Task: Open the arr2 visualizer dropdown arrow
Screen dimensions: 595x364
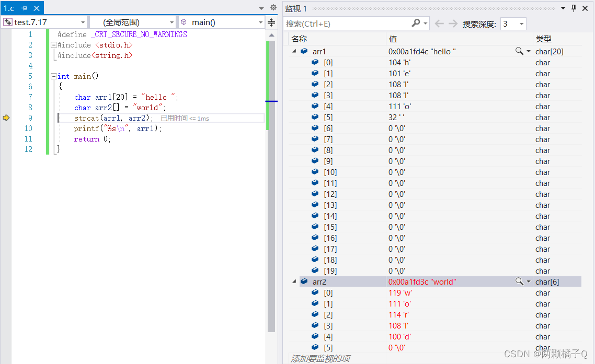Action: pos(529,281)
